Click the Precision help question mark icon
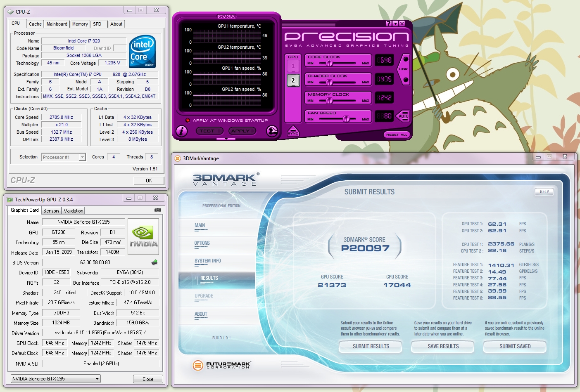 (388, 24)
